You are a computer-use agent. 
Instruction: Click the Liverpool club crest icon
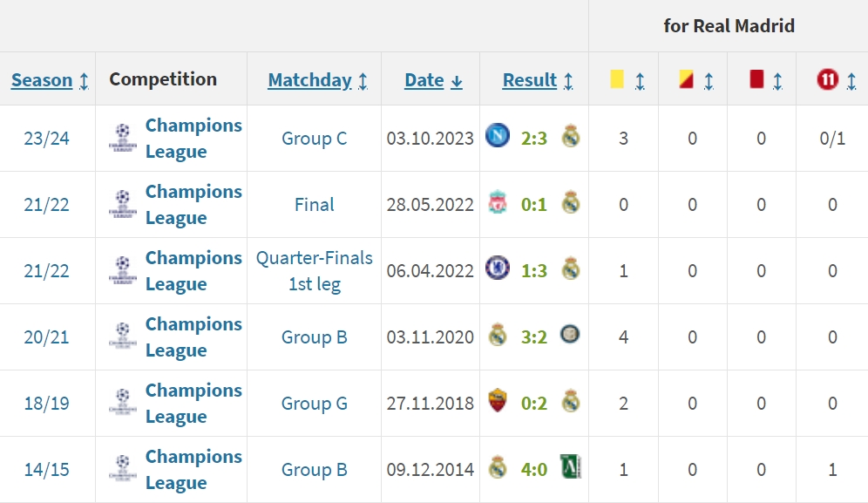point(498,203)
